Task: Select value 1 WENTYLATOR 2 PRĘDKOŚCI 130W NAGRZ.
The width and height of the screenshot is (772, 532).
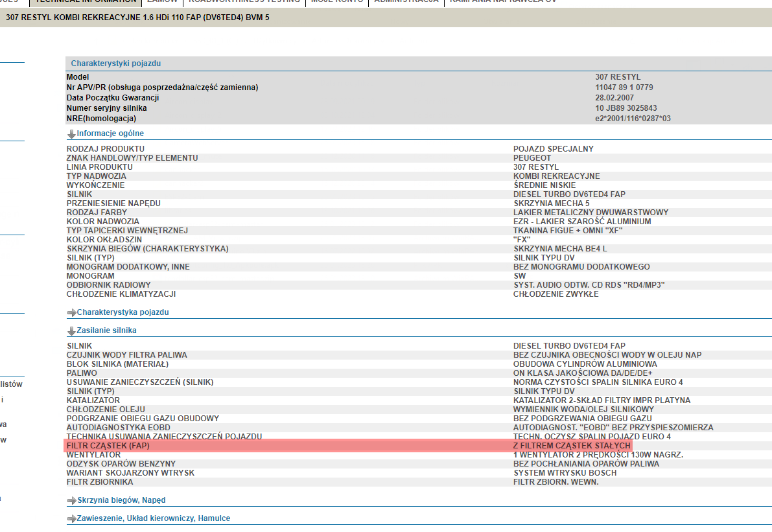Action: click(598, 456)
